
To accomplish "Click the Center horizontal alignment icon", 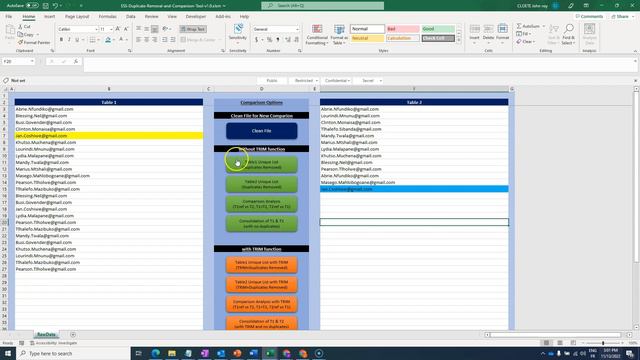I will pyautogui.click(x=147, y=40).
